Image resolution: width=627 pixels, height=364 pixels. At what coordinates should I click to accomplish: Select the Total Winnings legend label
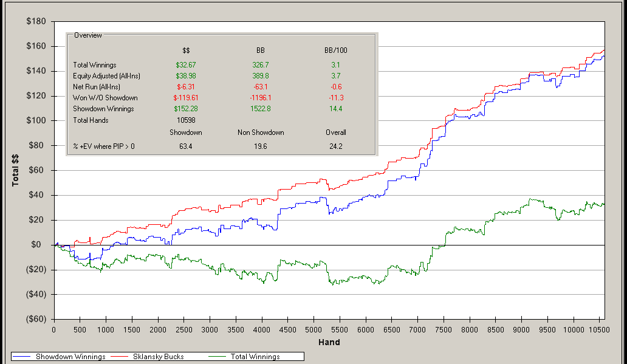click(255, 357)
